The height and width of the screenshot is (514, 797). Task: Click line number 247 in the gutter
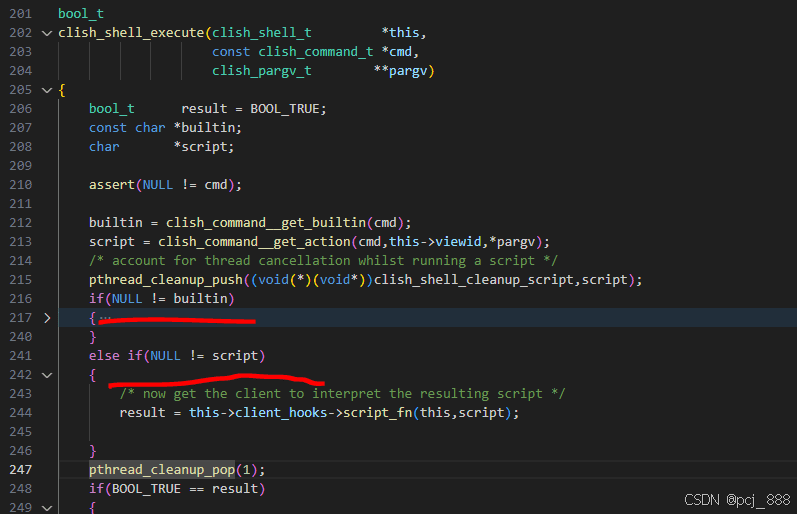(19, 470)
